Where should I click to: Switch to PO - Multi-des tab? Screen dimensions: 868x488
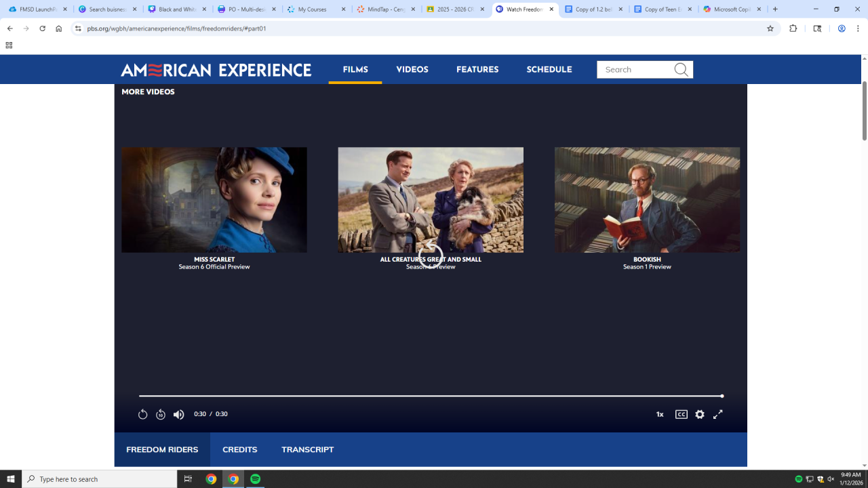pos(246,9)
